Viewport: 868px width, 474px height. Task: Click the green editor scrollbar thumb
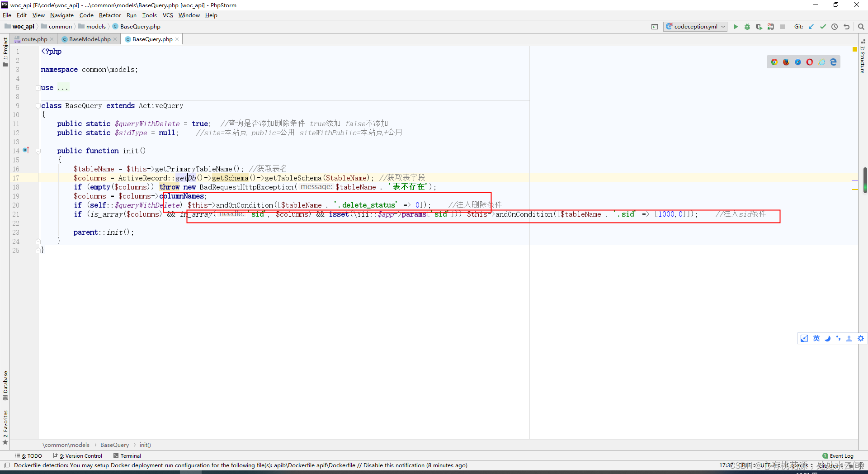[x=865, y=180]
